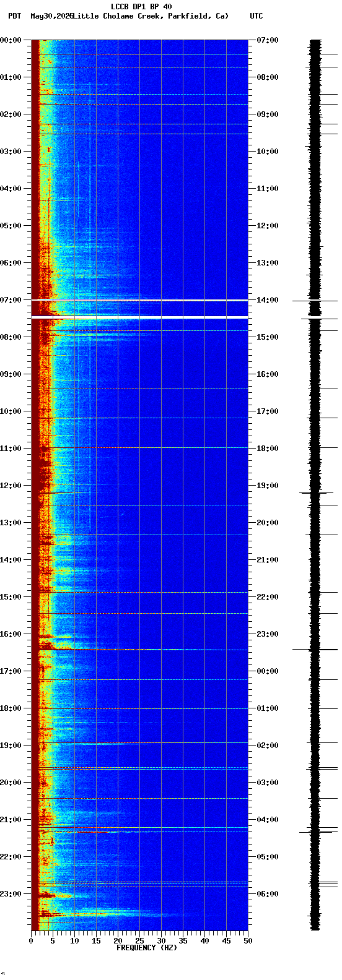Click the frequency axis tick label "40"
Image resolution: width=342 pixels, height=980 pixels.
(x=204, y=941)
